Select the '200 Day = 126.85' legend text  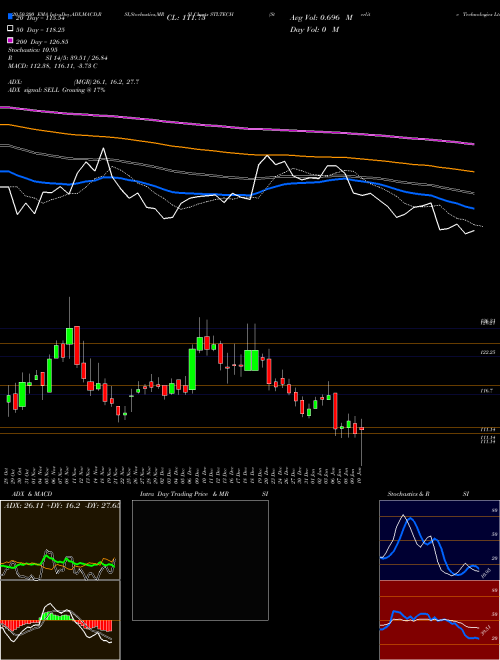43,41
